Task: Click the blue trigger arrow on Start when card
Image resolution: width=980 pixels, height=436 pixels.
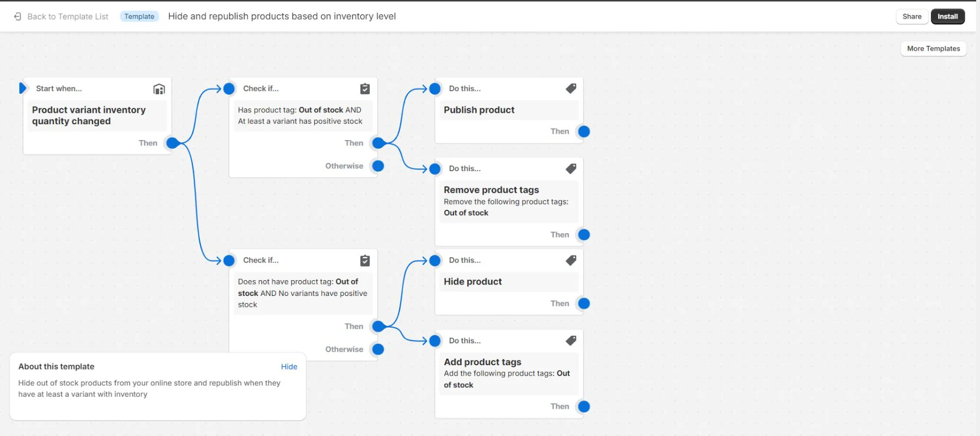Action: pos(22,88)
